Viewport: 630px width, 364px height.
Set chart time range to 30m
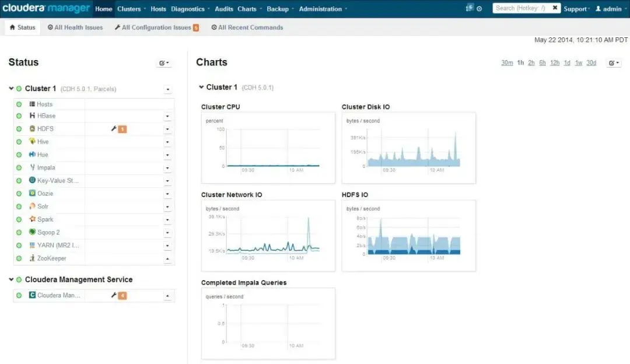coord(507,63)
